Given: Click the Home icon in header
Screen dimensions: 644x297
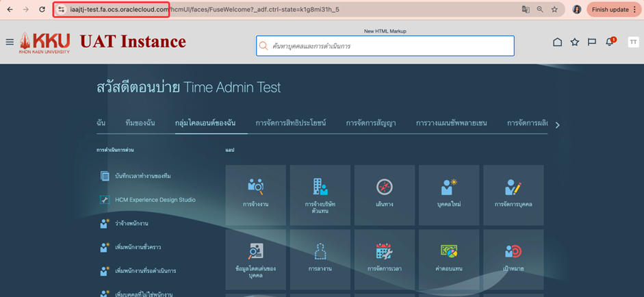Looking at the screenshot, I should coord(557,42).
